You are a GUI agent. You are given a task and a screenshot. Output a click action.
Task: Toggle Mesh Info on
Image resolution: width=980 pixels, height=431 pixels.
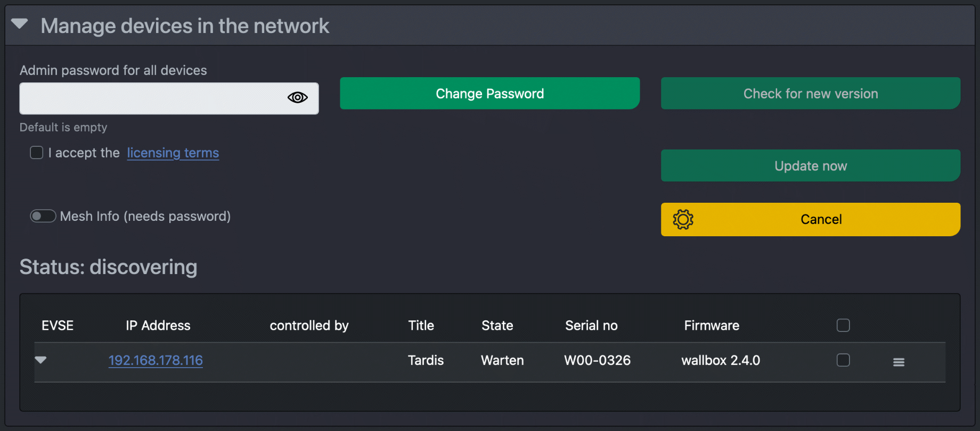(43, 216)
